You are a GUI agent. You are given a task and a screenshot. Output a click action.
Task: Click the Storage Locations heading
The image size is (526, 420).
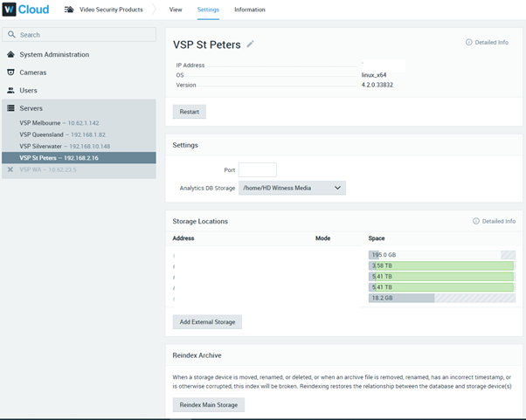click(200, 221)
